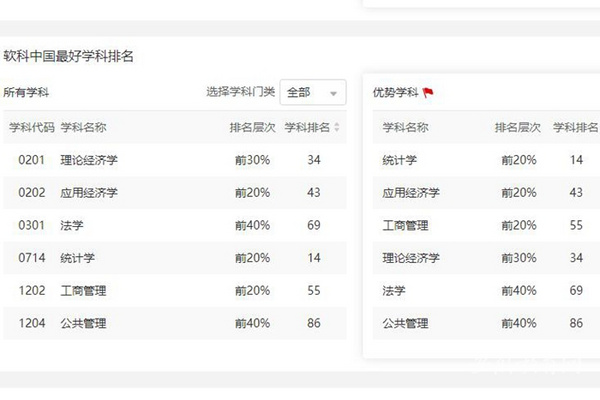Click 前20% in the 0714 row

253,258
